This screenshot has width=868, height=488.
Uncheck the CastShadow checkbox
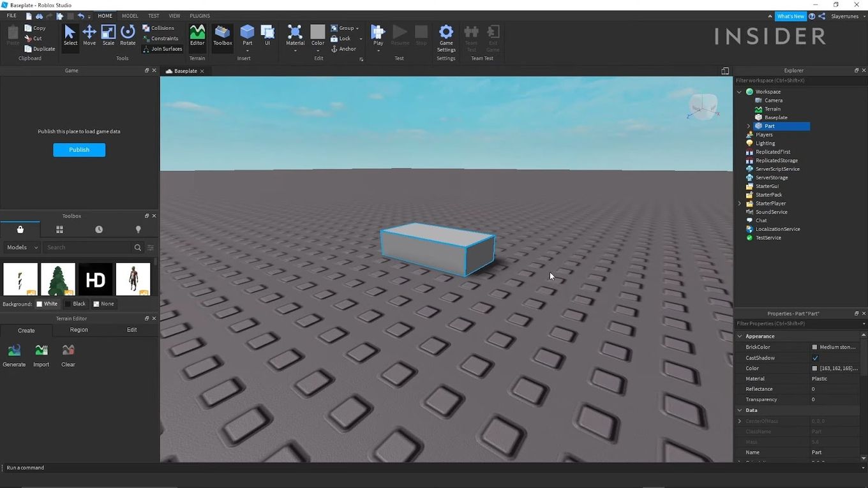click(x=815, y=358)
